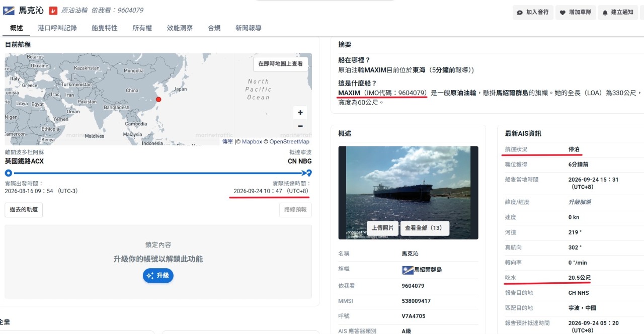Click the 傳單 Leaflet link on map
The width and height of the screenshot is (644, 334).
[227, 142]
